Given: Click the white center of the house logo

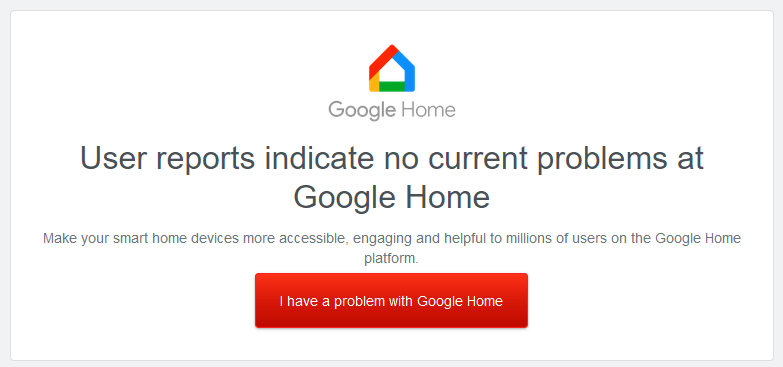Looking at the screenshot, I should tap(392, 74).
